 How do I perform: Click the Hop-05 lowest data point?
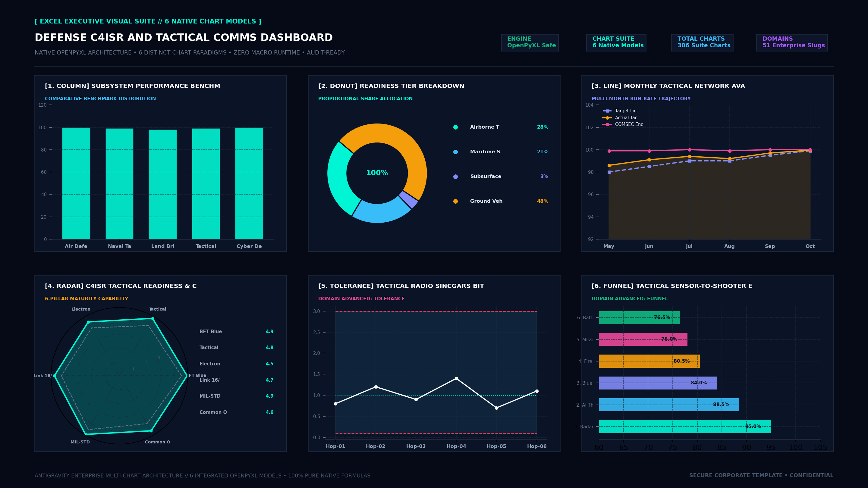(496, 408)
